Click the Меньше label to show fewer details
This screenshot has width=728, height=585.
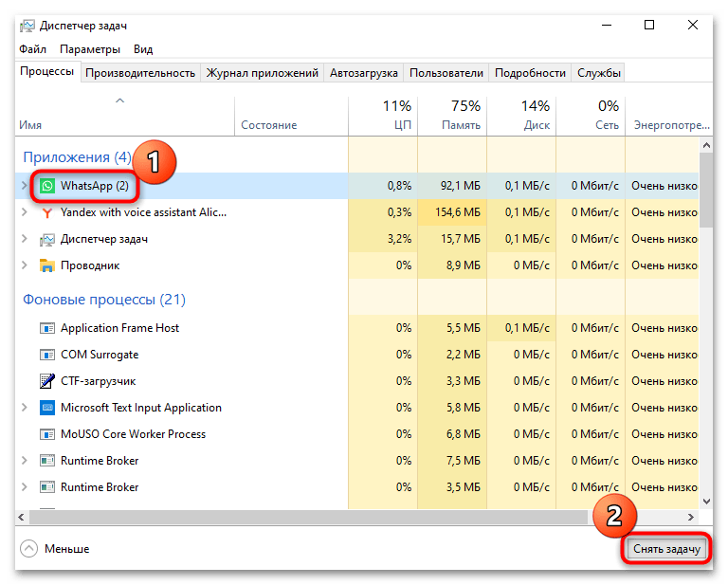[x=67, y=549]
